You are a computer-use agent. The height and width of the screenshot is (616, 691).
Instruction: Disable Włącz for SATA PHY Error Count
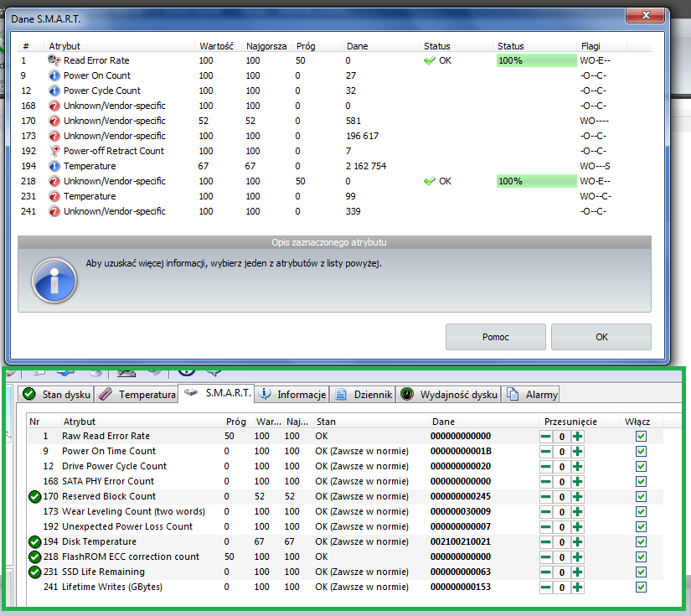click(641, 482)
